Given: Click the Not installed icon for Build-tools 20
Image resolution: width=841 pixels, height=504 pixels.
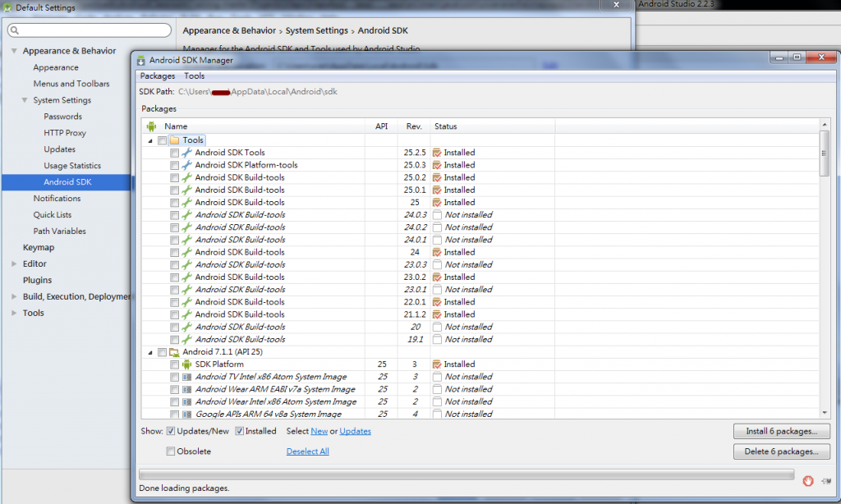Looking at the screenshot, I should point(437,327).
